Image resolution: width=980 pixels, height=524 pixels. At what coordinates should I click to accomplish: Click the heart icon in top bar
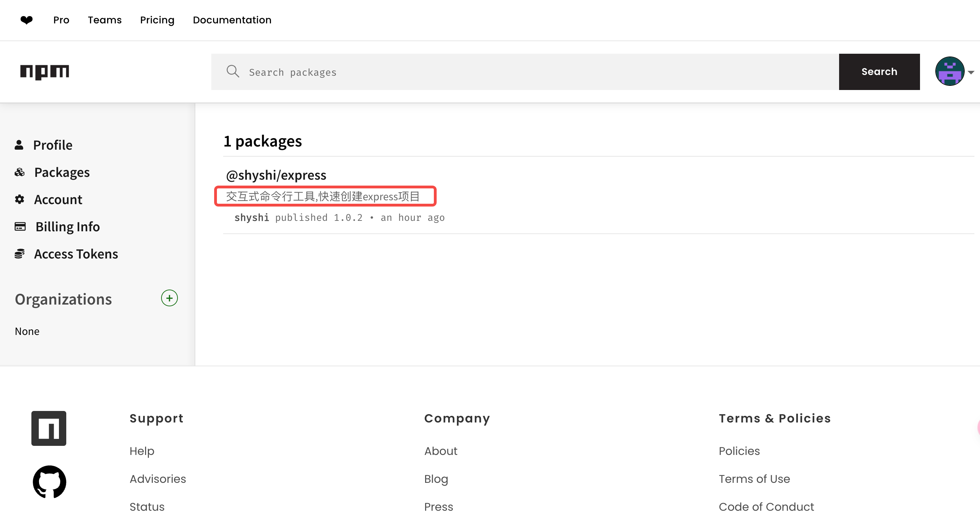click(x=26, y=20)
